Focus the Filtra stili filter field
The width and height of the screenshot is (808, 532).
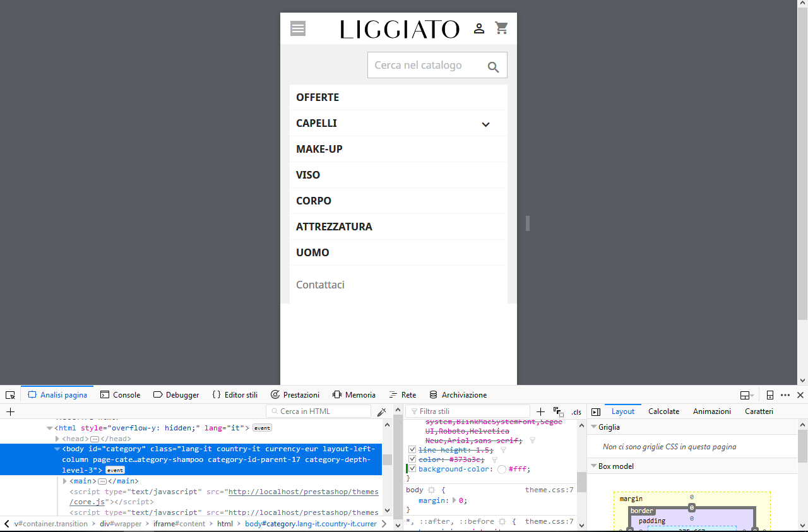(x=468, y=411)
